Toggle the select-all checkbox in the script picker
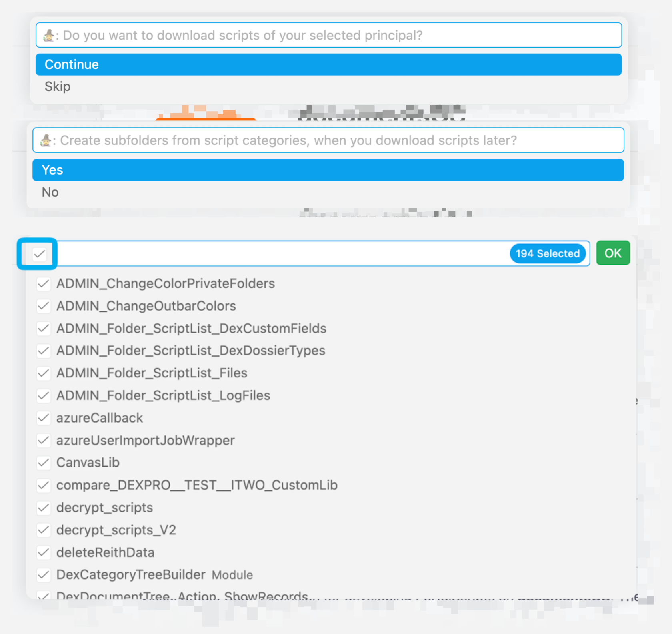672x634 pixels. (x=39, y=254)
